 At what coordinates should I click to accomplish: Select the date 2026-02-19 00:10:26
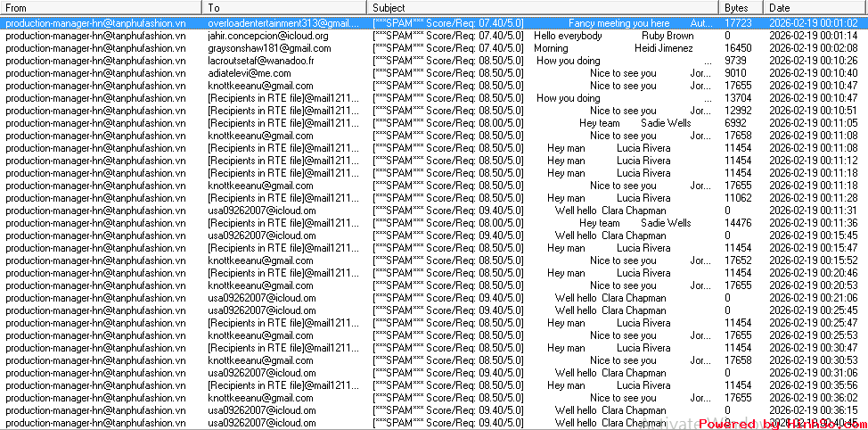(814, 61)
